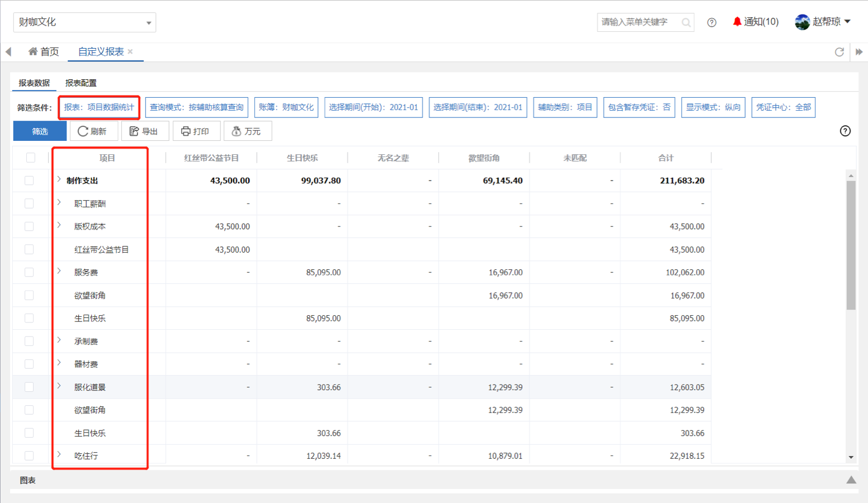The width and height of the screenshot is (868, 503).
Task: Open table help icon at right
Action: (x=845, y=131)
